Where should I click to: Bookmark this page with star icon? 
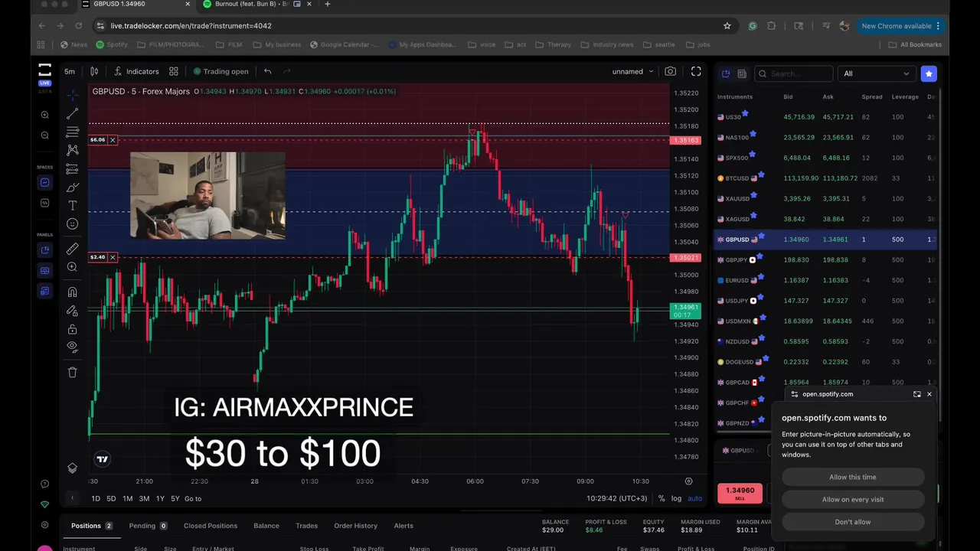(x=727, y=26)
